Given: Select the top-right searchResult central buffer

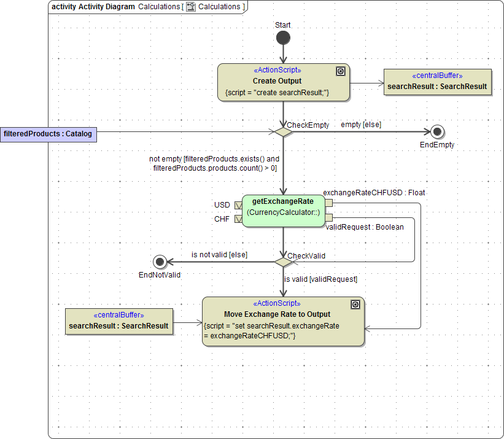Looking at the screenshot, I should pos(437,82).
